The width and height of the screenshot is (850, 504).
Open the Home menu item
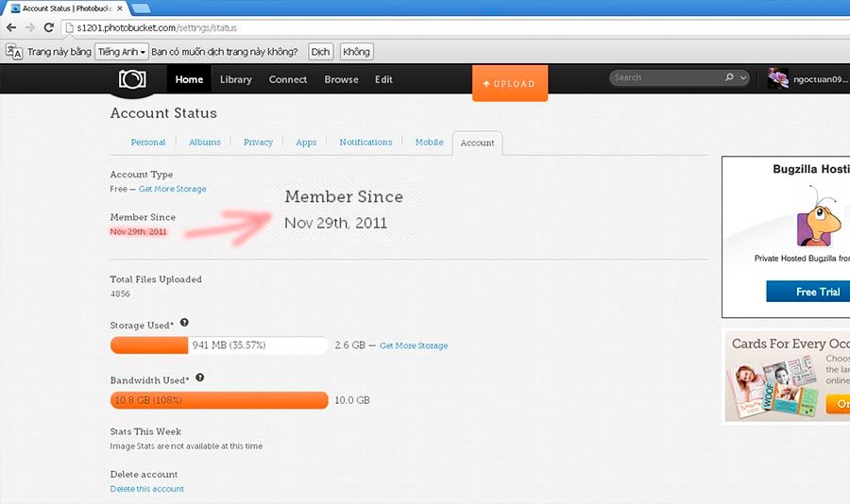point(189,79)
